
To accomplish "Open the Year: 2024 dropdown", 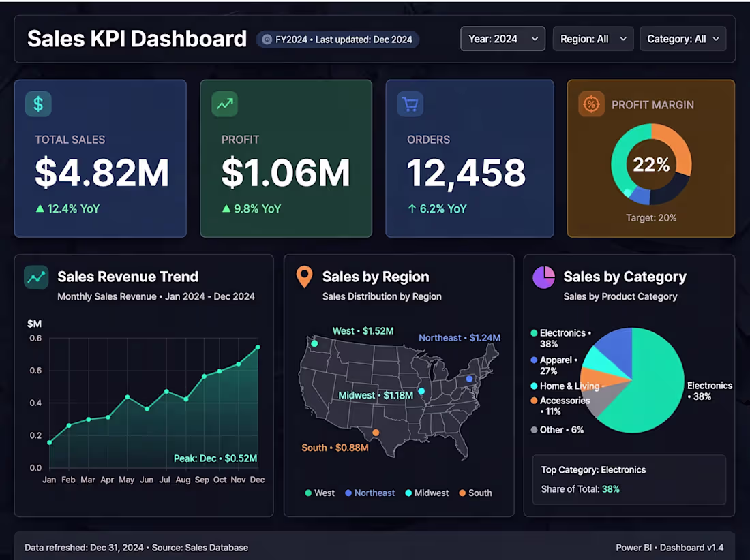I will tap(502, 39).
